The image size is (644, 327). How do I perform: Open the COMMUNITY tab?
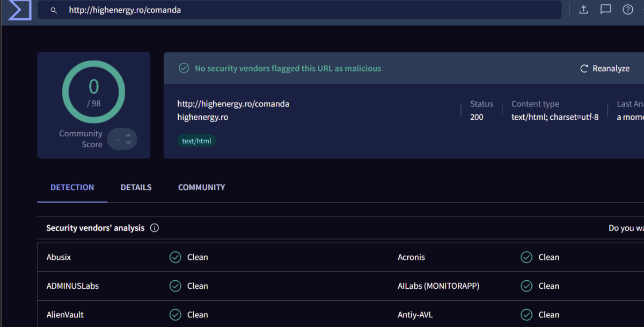201,187
